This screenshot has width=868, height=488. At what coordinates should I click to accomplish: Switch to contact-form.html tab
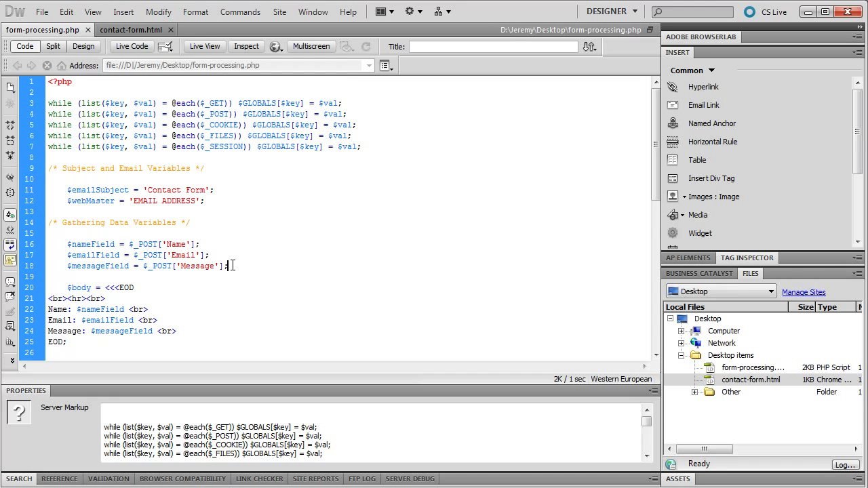[130, 30]
